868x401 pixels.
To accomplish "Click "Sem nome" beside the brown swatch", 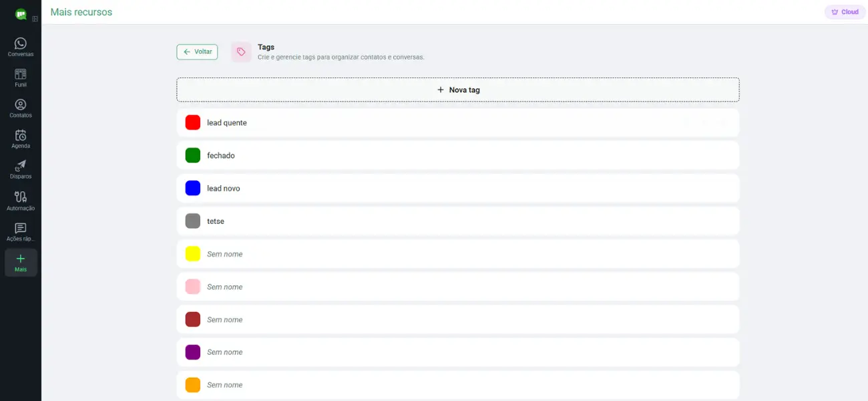I will [x=225, y=319].
